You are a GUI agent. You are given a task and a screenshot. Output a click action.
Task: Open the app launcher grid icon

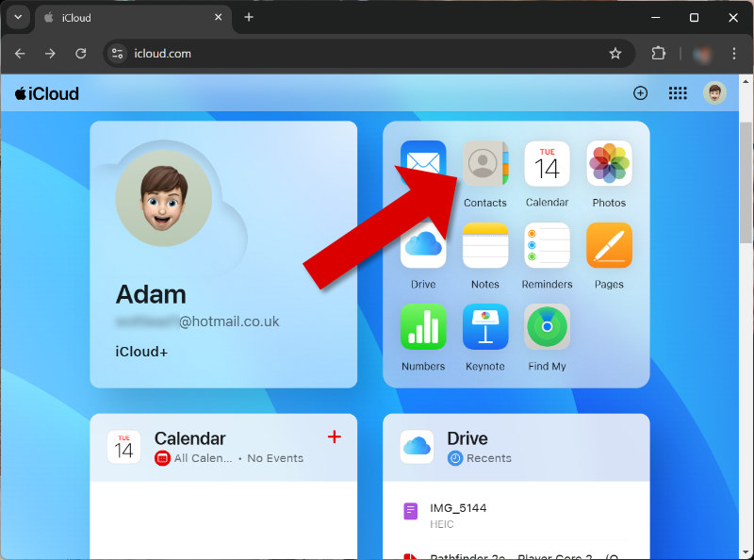pos(678,92)
